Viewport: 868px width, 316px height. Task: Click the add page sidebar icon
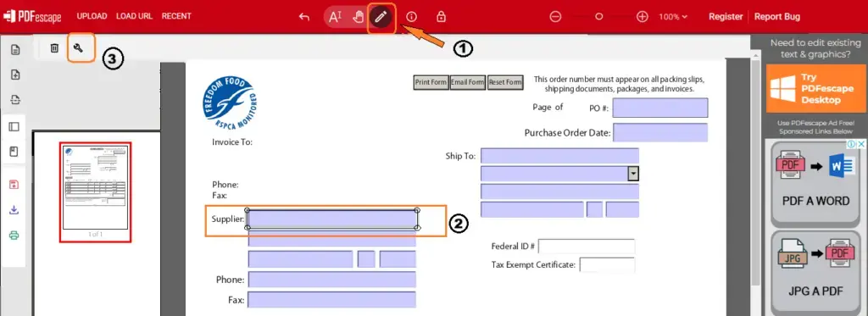15,75
